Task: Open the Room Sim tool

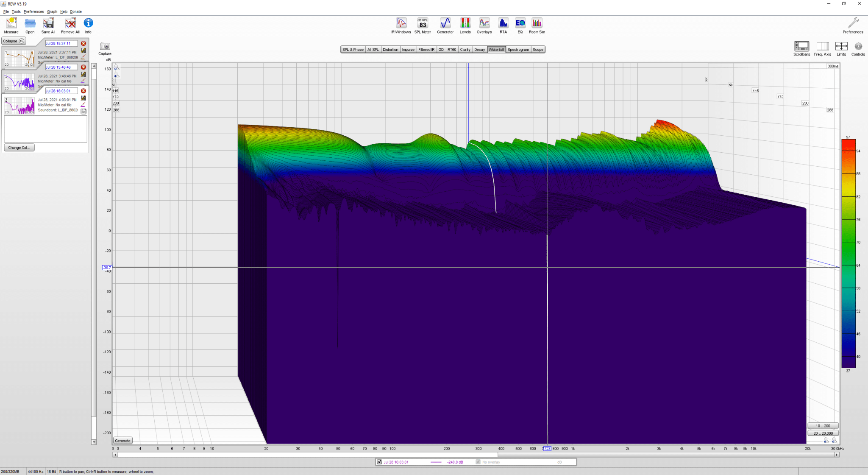Action: 537,26
